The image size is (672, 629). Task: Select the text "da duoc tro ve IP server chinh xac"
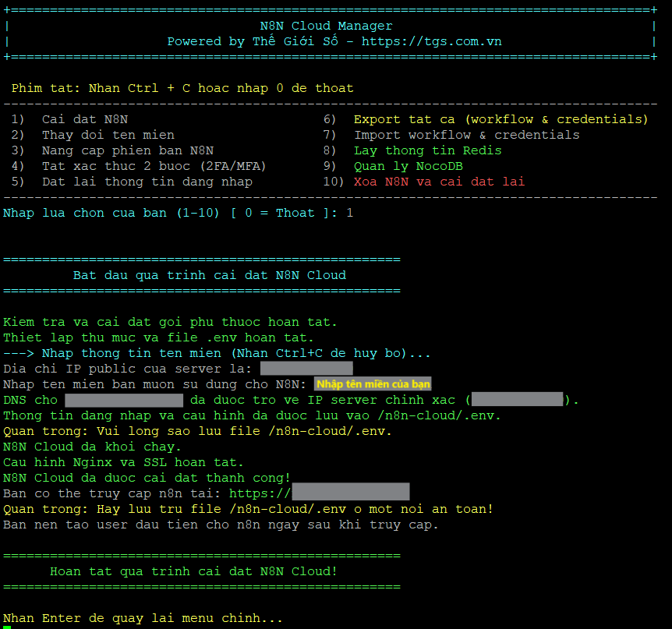[x=323, y=400]
